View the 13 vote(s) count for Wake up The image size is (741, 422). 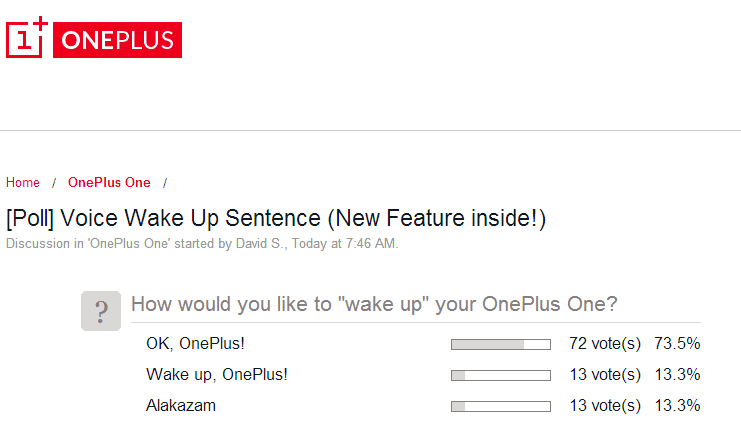click(605, 375)
